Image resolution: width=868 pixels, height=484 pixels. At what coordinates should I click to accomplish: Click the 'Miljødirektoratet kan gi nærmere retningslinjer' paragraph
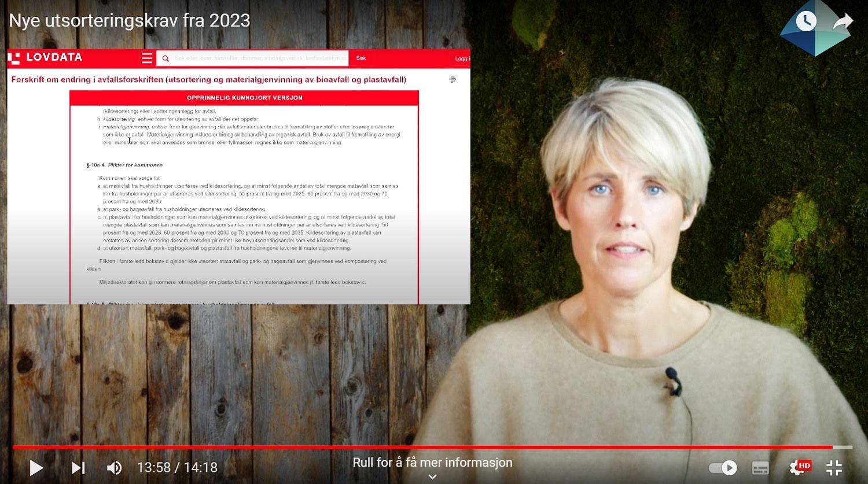tap(233, 282)
